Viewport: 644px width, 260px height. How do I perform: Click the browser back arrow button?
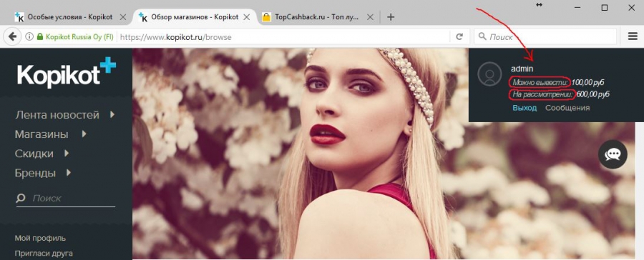click(12, 37)
